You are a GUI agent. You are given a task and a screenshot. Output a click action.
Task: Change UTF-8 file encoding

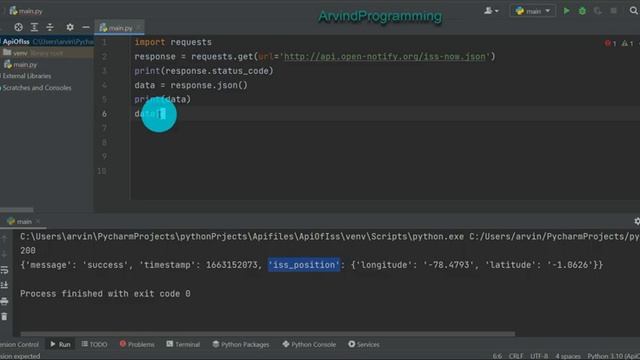539,356
